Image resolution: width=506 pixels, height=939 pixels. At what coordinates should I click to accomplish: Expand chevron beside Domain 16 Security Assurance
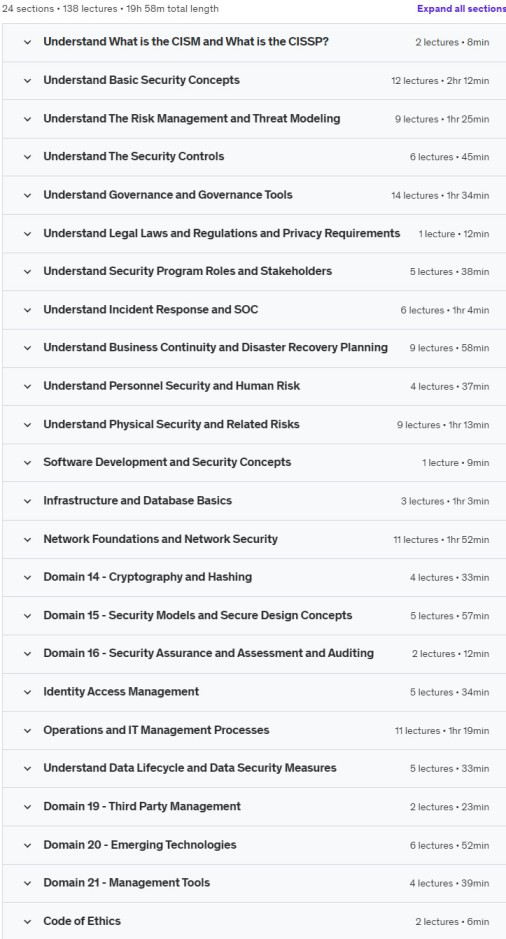pyautogui.click(x=28, y=654)
